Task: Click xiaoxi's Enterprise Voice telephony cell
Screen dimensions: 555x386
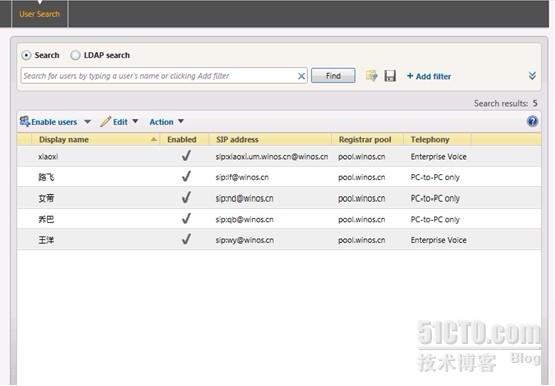Action: tap(439, 157)
